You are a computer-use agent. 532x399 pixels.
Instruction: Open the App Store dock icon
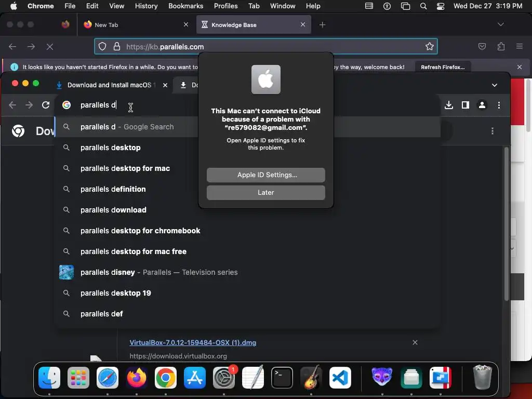click(195, 377)
